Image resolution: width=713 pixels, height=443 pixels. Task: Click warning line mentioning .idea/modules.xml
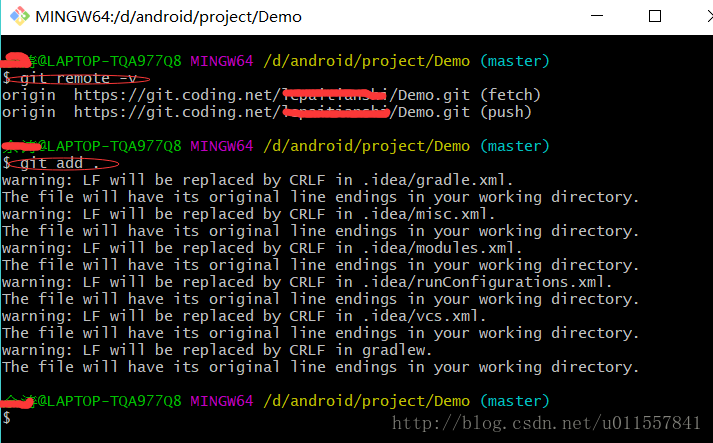262,248
